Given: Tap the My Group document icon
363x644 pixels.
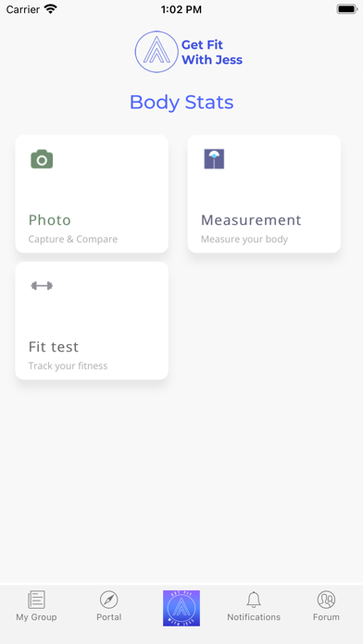Looking at the screenshot, I should click(x=36, y=600).
